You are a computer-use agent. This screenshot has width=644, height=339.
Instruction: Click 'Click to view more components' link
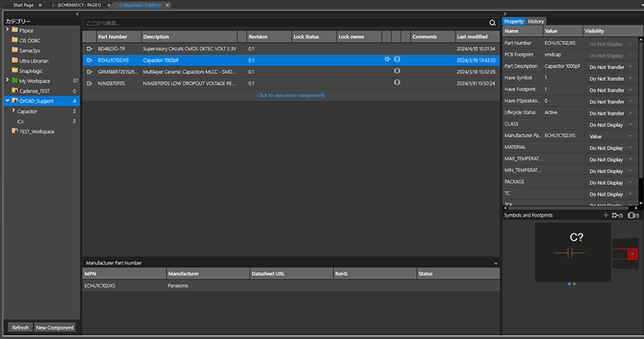pyautogui.click(x=291, y=95)
